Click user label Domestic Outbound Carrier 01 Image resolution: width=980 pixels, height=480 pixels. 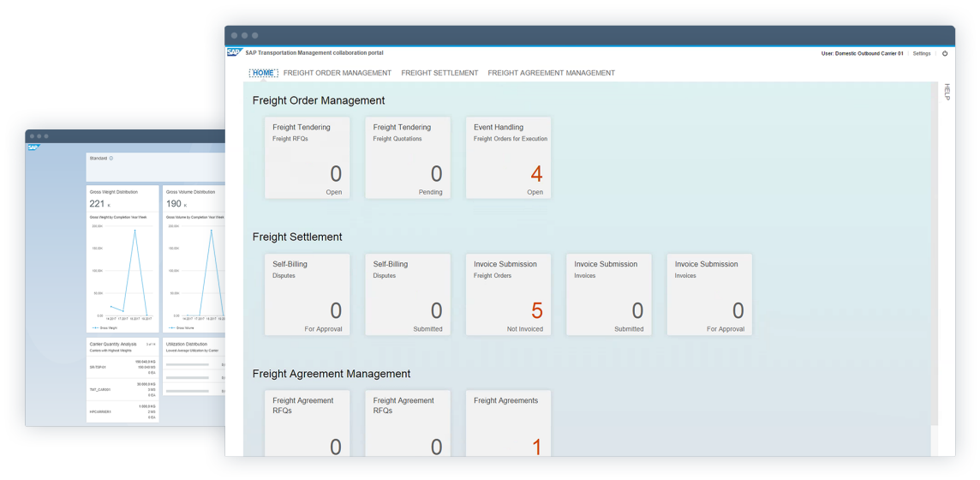[862, 54]
